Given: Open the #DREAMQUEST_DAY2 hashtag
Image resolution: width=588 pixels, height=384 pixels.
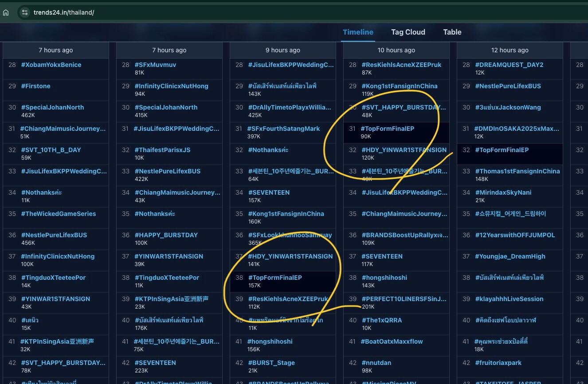Looking at the screenshot, I should click(x=509, y=65).
